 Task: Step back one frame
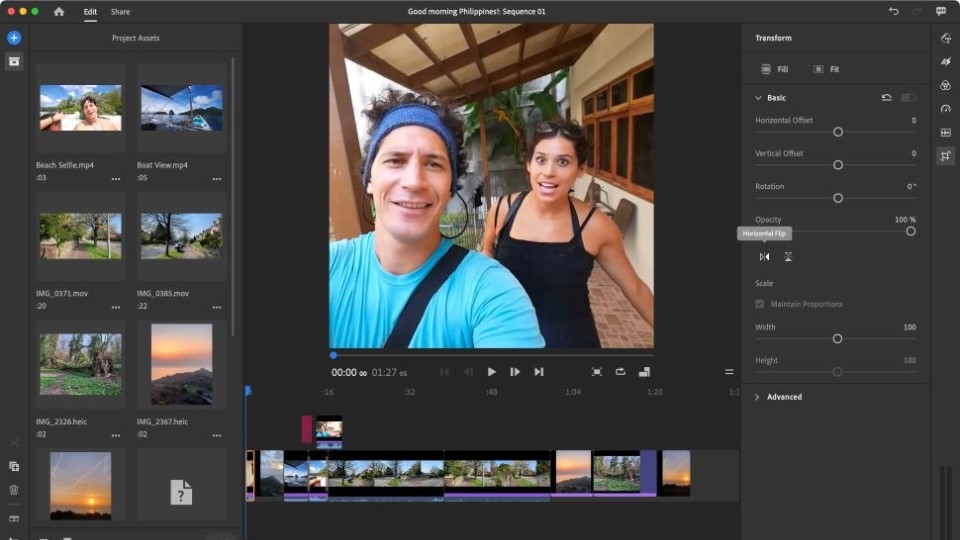point(468,372)
